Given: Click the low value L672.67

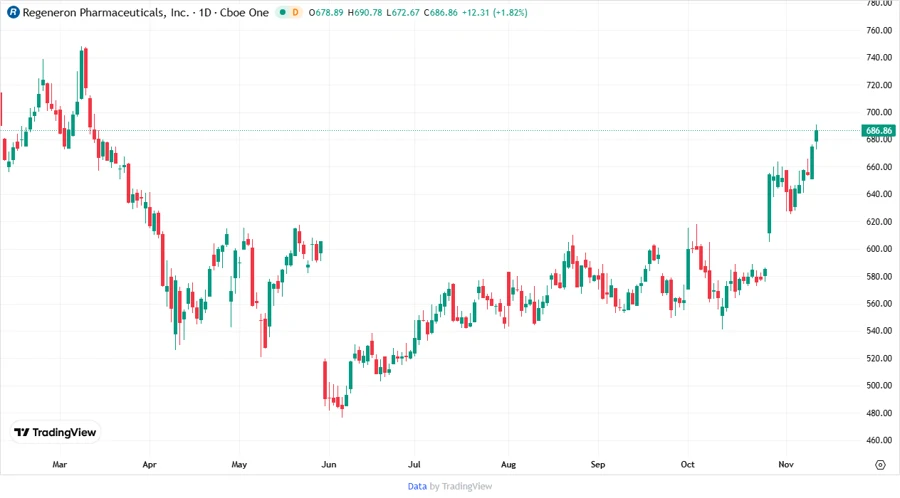Looking at the screenshot, I should tap(402, 12).
